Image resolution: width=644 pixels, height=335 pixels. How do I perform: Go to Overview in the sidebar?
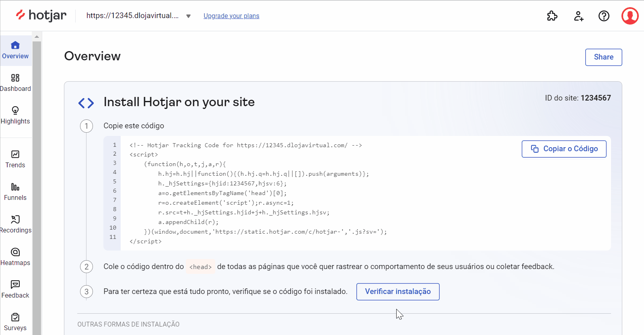point(15,50)
